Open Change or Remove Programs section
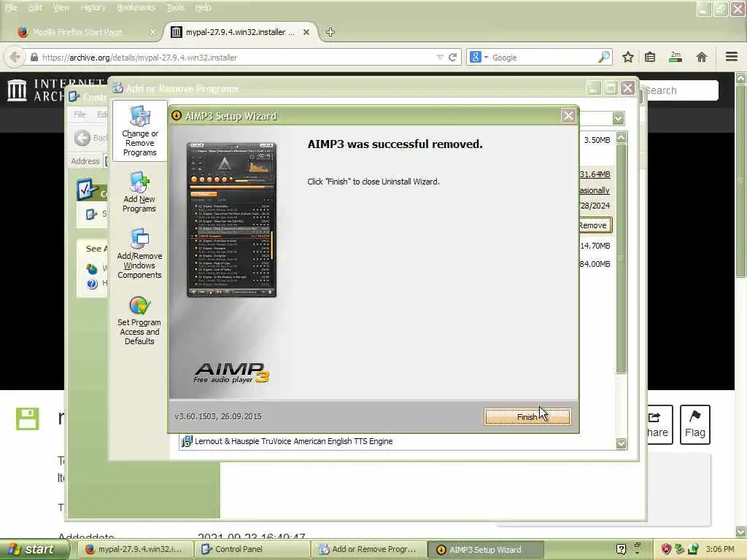 pos(139,131)
